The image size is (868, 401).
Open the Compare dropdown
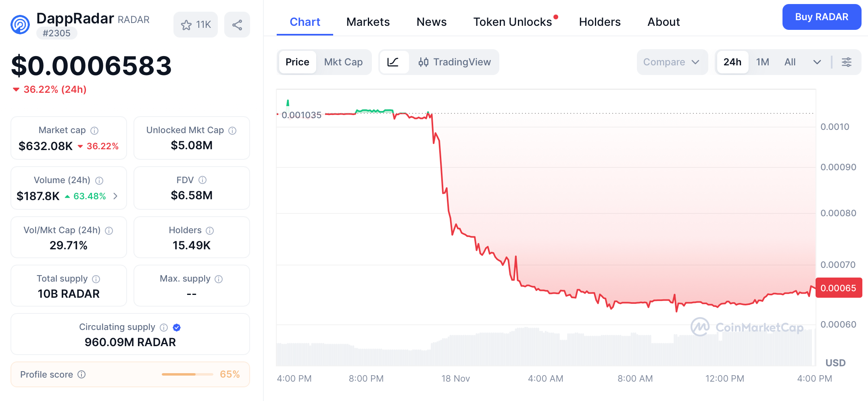(x=672, y=62)
